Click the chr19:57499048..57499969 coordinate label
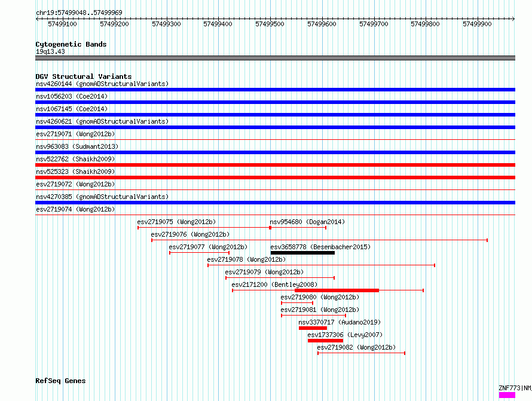The height and width of the screenshot is (401, 532). coord(79,13)
